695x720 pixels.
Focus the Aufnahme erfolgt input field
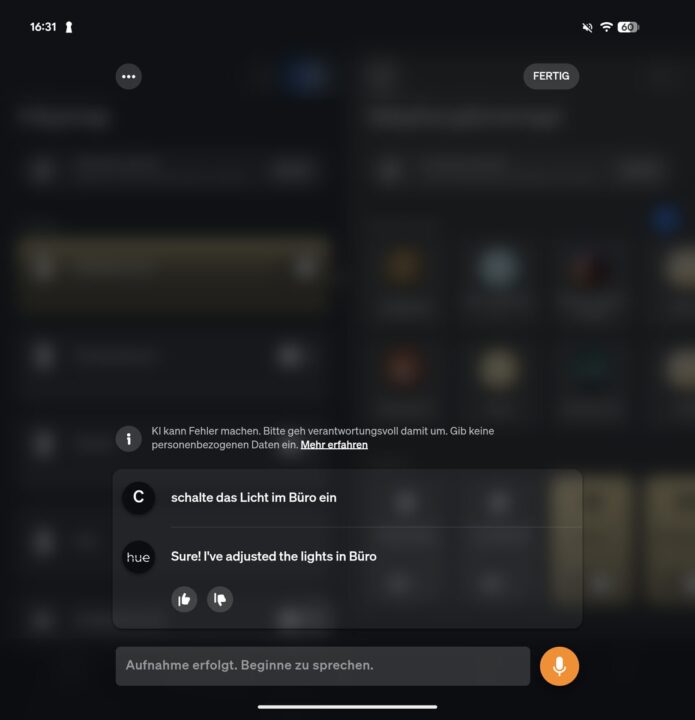[323, 666]
